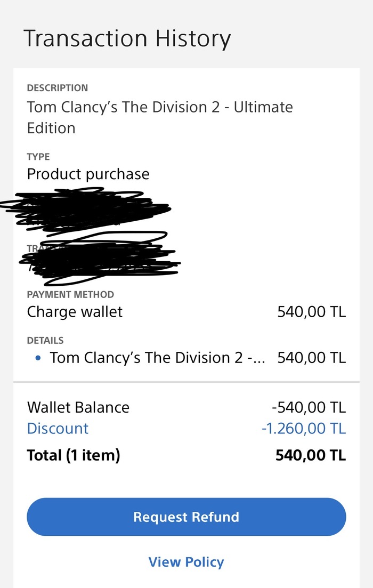
Task: Tap the blue bullet beside Division 2 detail
Action: (x=37, y=358)
